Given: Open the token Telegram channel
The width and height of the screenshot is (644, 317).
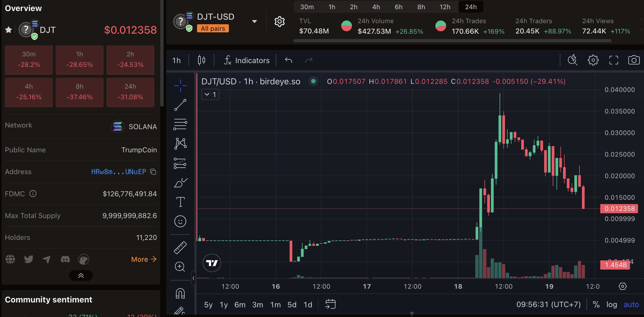Looking at the screenshot, I should [x=47, y=259].
